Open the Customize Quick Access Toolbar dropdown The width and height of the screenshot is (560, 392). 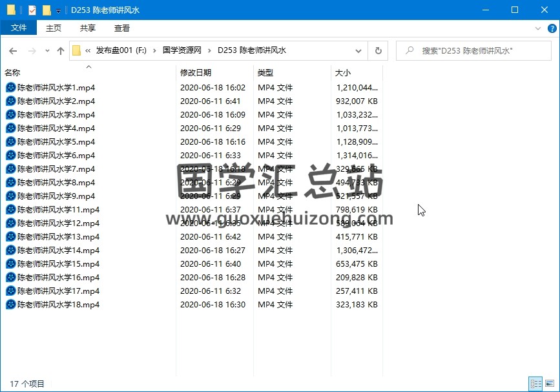58,10
